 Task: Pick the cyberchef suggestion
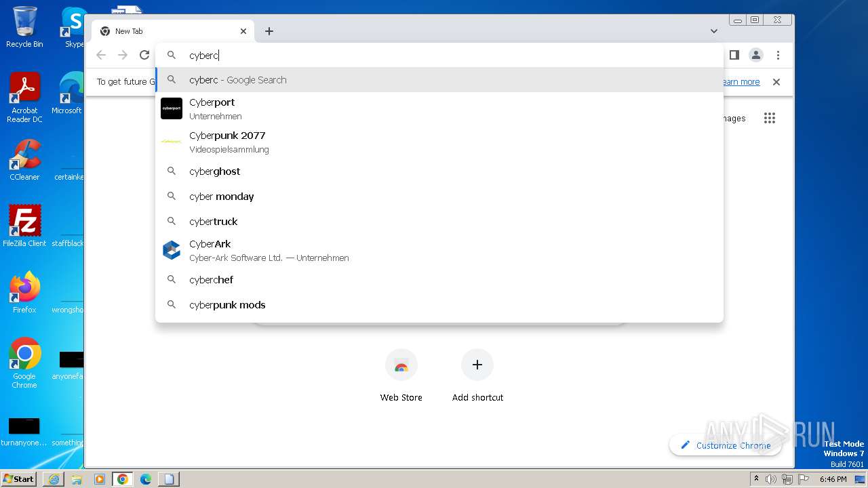pos(439,280)
